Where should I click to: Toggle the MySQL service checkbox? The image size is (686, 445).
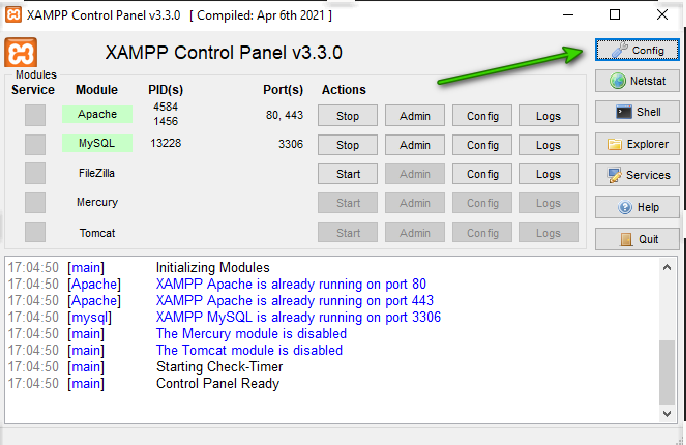[35, 144]
